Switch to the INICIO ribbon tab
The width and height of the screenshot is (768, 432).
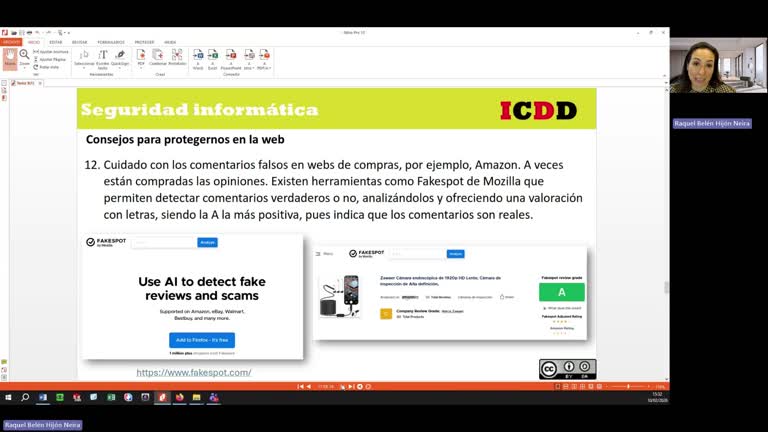click(x=34, y=42)
